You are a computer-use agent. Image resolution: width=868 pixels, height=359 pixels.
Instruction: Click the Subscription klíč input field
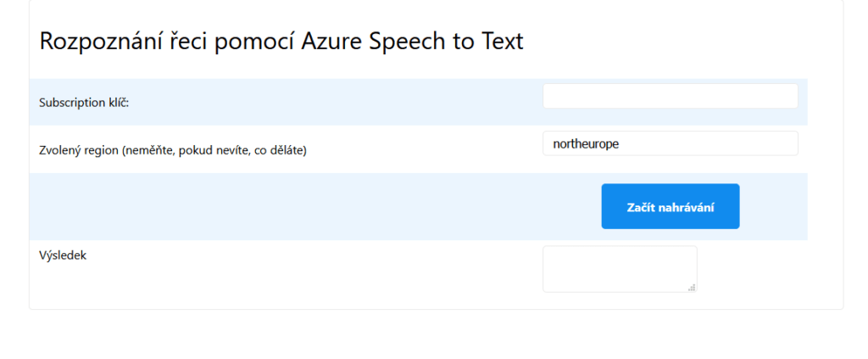tap(670, 96)
